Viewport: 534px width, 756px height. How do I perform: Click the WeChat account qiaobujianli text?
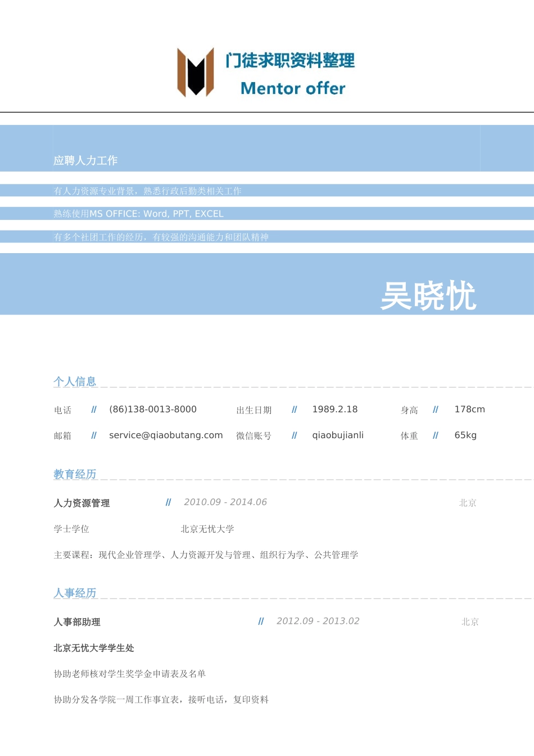(338, 435)
